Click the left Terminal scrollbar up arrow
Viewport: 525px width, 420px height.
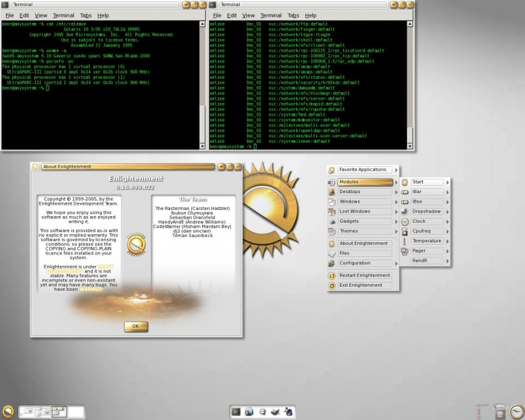pos(202,24)
